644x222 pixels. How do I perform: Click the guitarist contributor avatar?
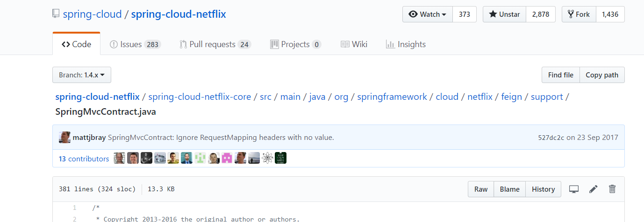146,158
